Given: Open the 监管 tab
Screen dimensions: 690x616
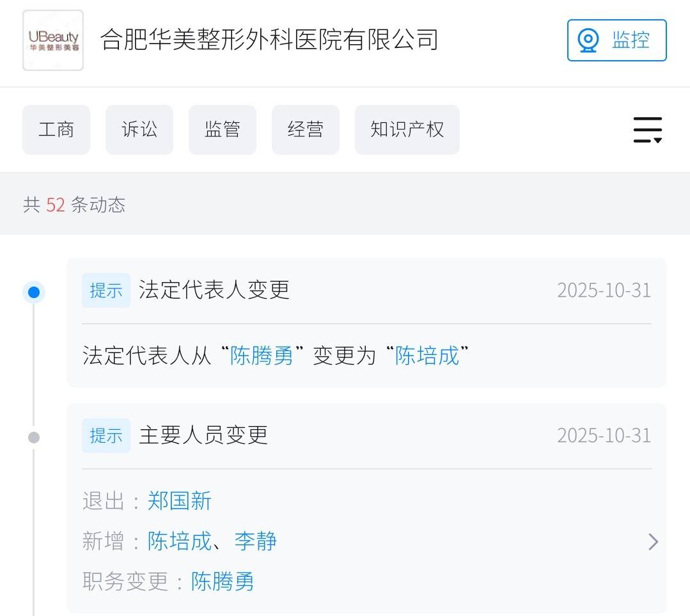Looking at the screenshot, I should click(223, 130).
